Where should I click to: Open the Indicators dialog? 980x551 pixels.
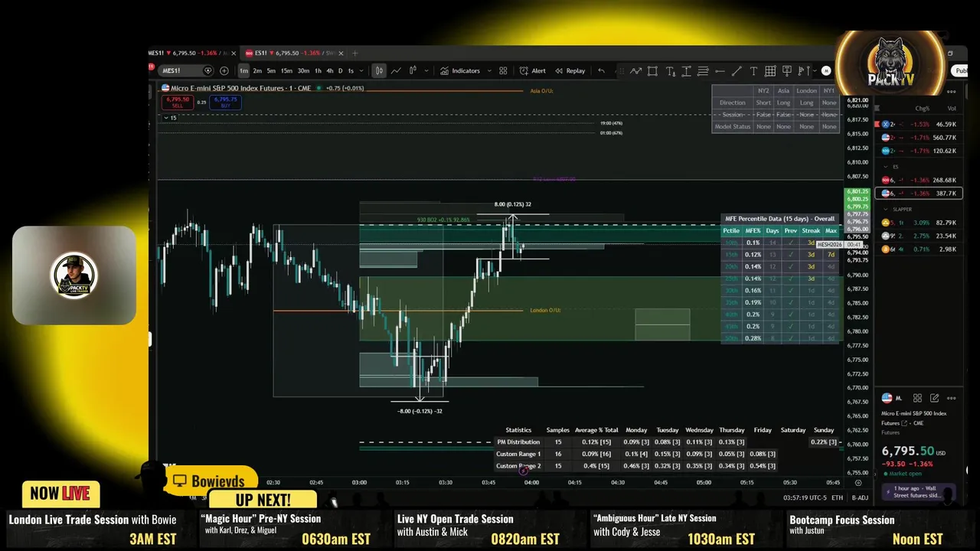coord(460,70)
